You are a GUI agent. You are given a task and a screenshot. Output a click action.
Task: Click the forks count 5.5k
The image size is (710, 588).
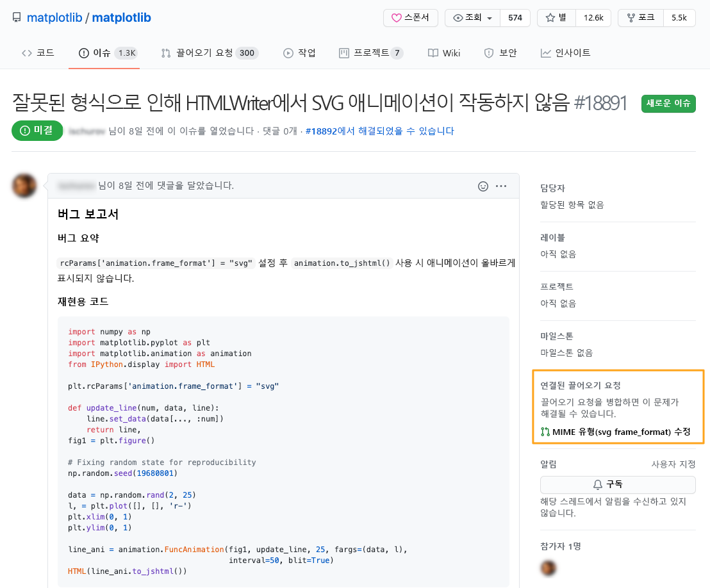(x=679, y=18)
